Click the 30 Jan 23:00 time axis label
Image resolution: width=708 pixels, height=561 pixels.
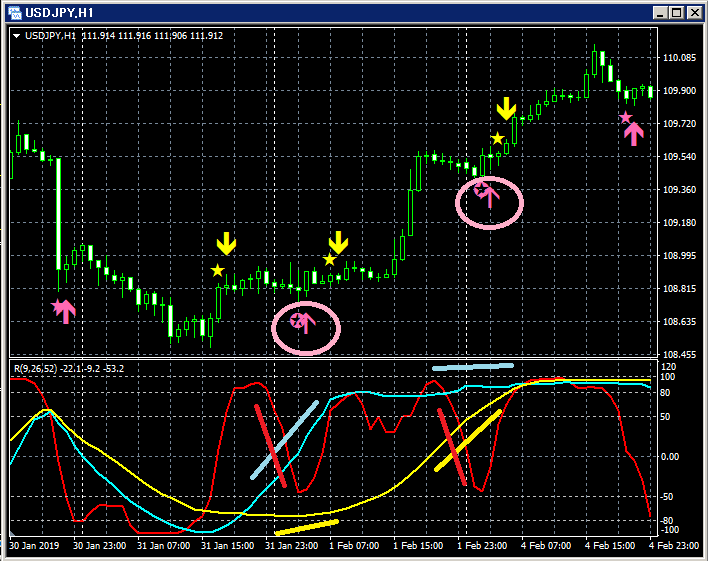point(99,546)
